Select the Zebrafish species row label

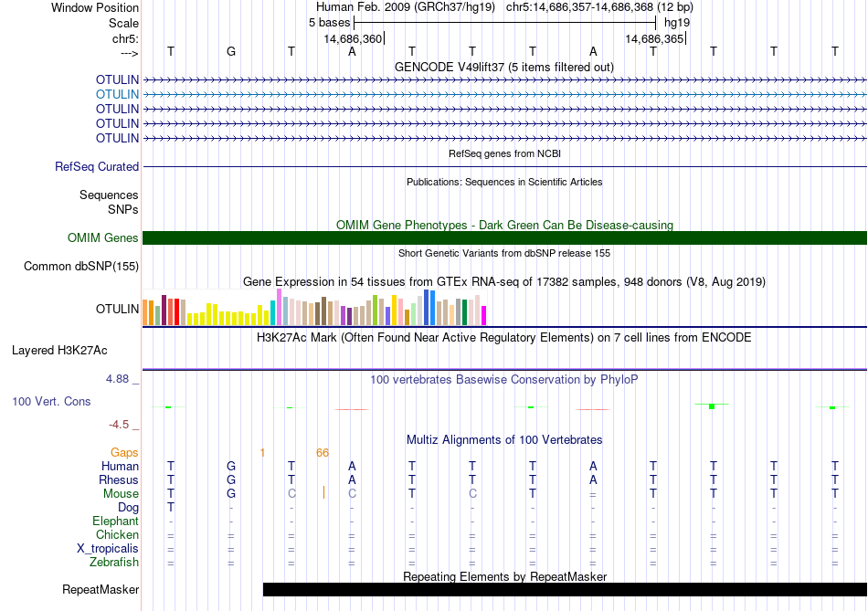pyautogui.click(x=114, y=563)
